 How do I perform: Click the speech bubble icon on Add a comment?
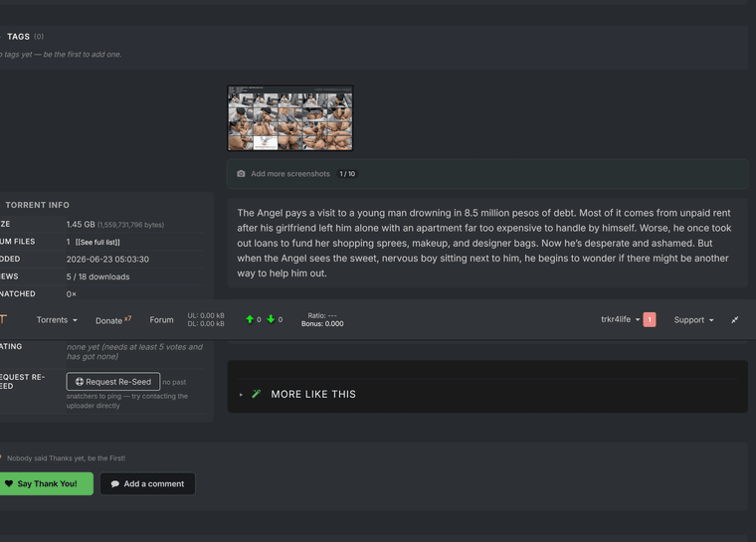click(114, 483)
